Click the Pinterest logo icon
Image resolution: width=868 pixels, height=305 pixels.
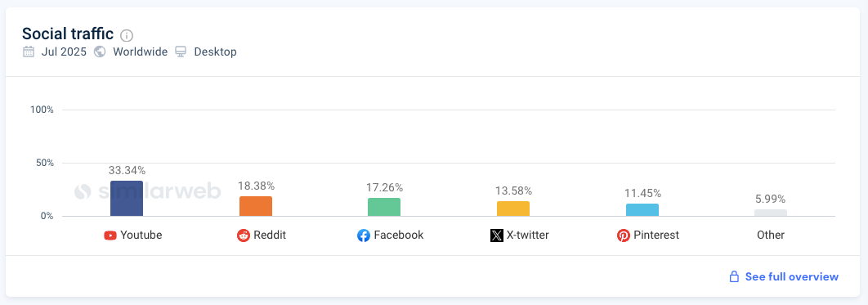point(624,235)
